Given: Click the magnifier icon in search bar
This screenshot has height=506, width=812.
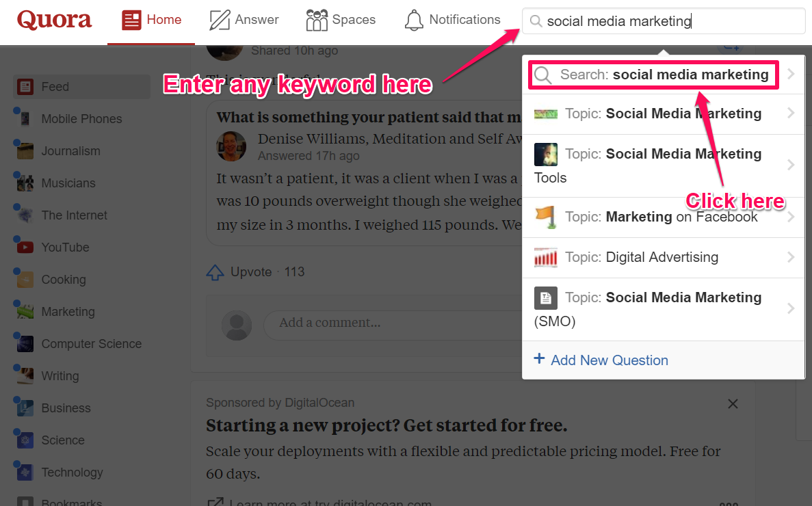Looking at the screenshot, I should [536, 21].
